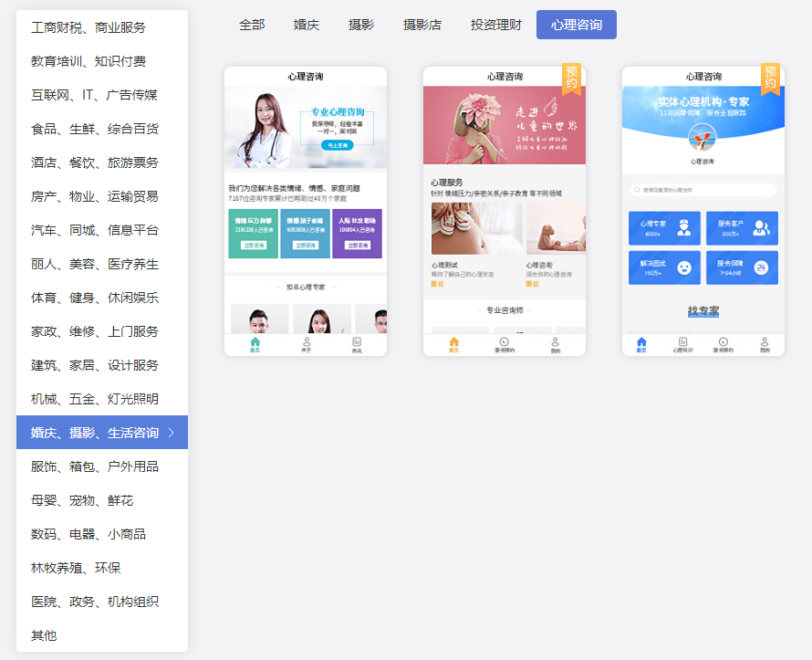
Task: Open the 资讯 news icon in the first template nav
Action: [x=357, y=341]
